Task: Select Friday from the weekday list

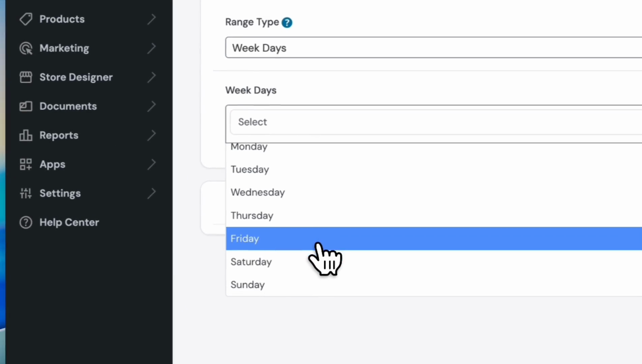Action: [x=245, y=239]
